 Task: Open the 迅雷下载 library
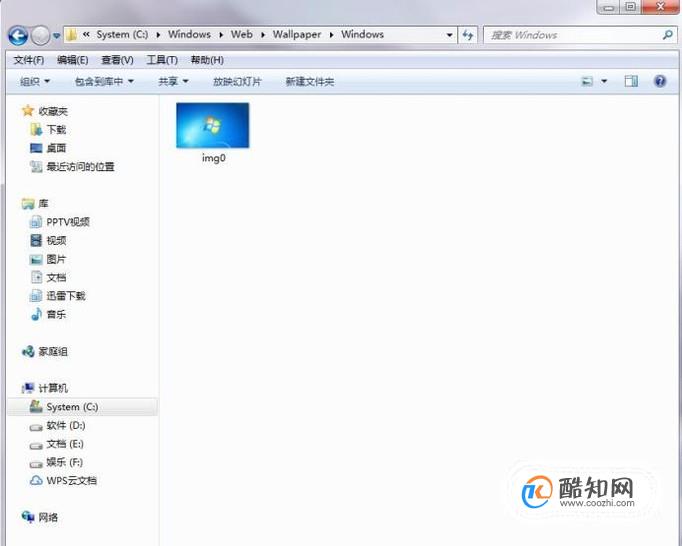[x=66, y=296]
